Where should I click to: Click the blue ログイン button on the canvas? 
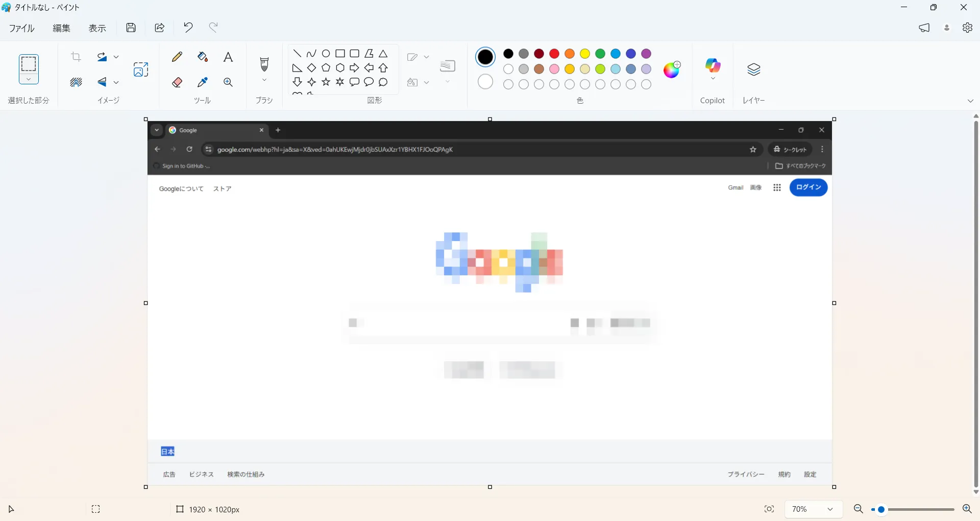coord(808,187)
